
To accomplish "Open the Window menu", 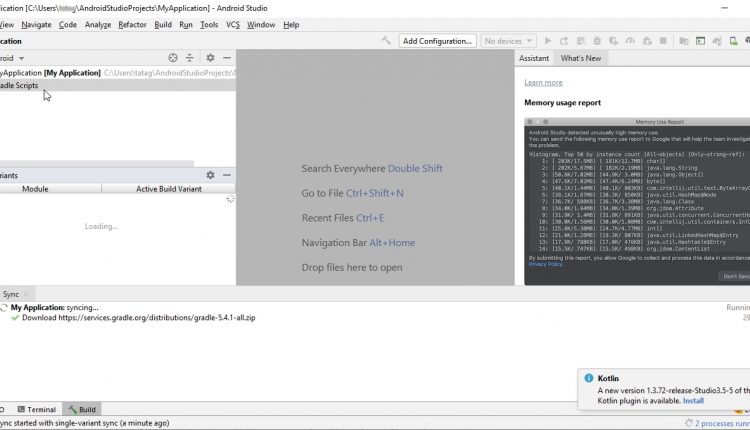I will (x=261, y=25).
